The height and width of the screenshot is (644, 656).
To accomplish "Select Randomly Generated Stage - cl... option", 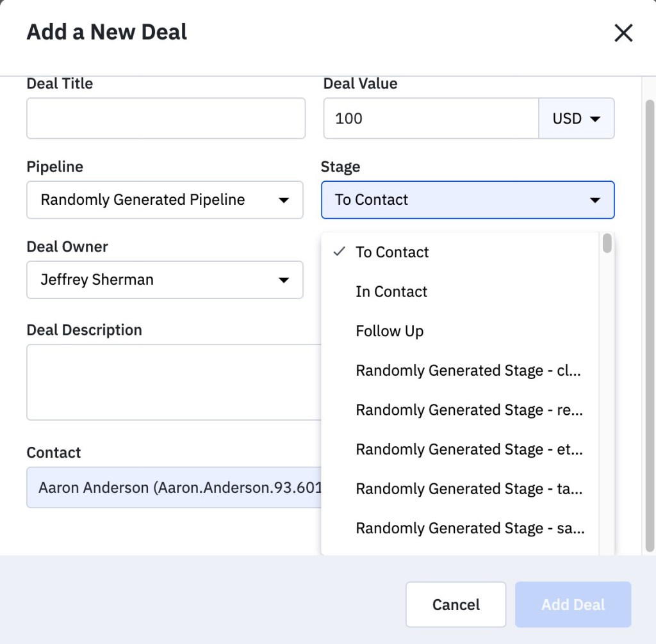I will (x=468, y=371).
